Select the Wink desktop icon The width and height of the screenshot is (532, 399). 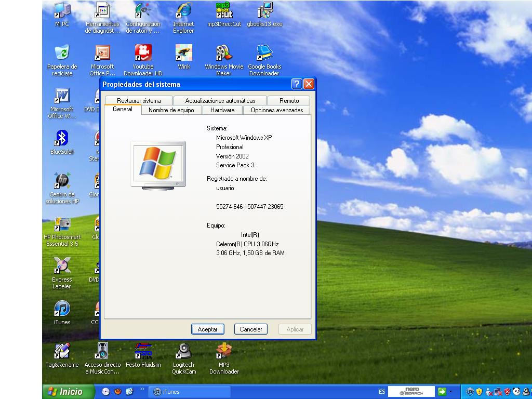point(183,57)
